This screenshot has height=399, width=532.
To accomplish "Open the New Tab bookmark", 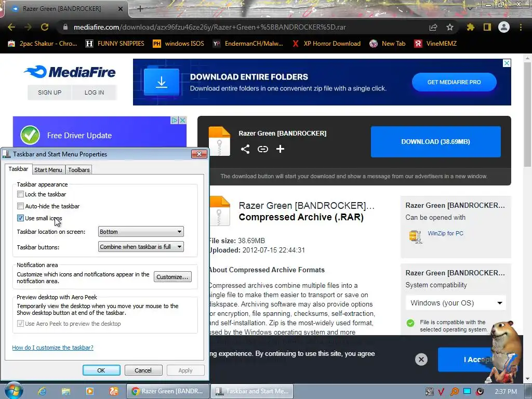I will 388,44.
